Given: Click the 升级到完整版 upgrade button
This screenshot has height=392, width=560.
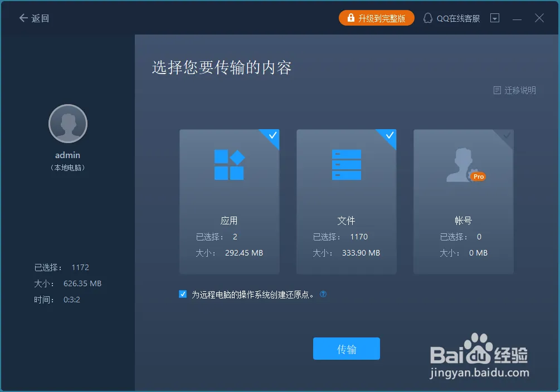Looking at the screenshot, I should 376,17.
